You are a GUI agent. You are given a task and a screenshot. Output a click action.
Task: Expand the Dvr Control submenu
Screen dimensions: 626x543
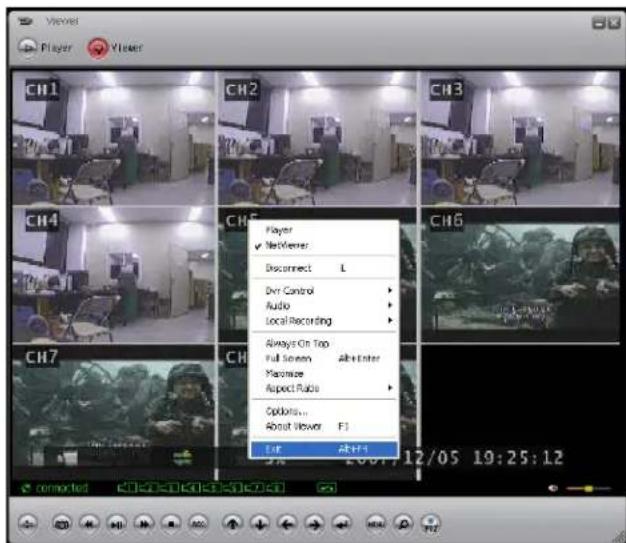(323, 291)
